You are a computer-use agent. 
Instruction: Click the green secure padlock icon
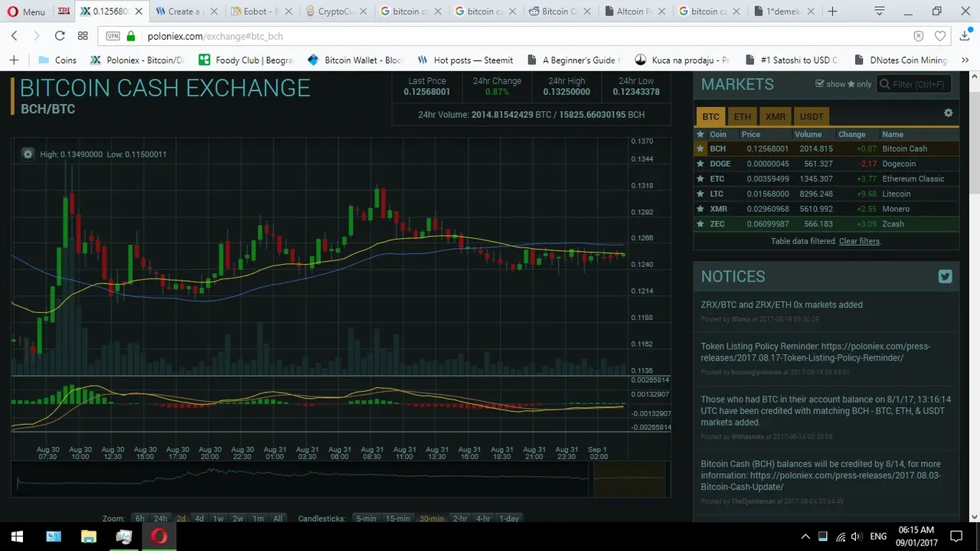click(131, 36)
